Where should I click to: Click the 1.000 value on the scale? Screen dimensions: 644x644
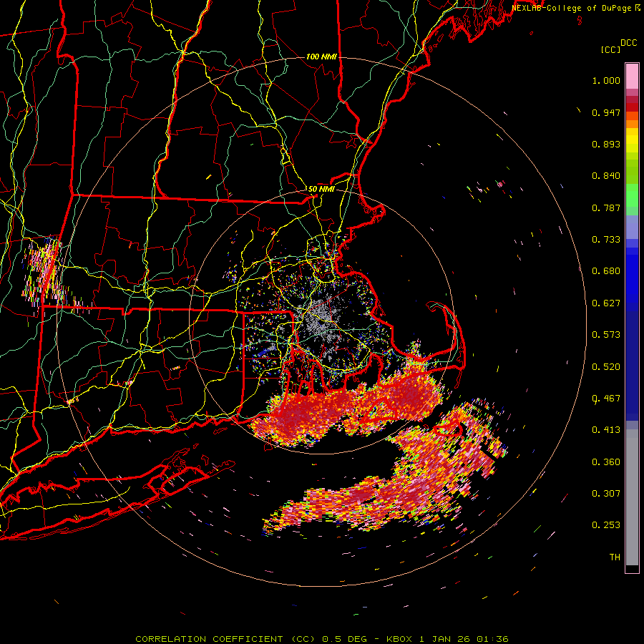point(606,80)
